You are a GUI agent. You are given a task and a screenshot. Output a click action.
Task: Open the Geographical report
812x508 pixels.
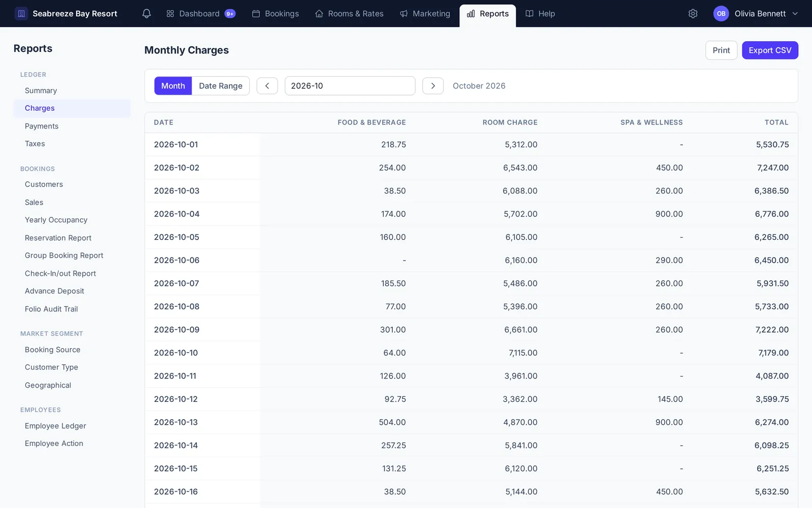pyautogui.click(x=72, y=385)
